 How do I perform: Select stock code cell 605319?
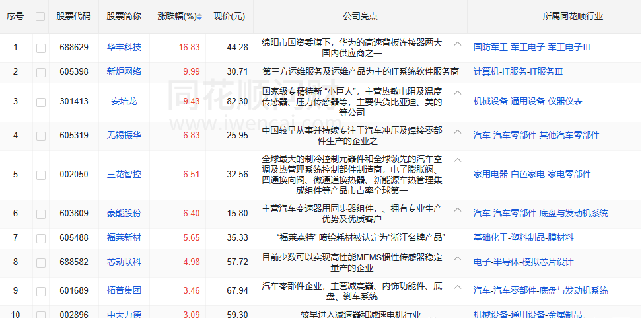[x=74, y=135]
